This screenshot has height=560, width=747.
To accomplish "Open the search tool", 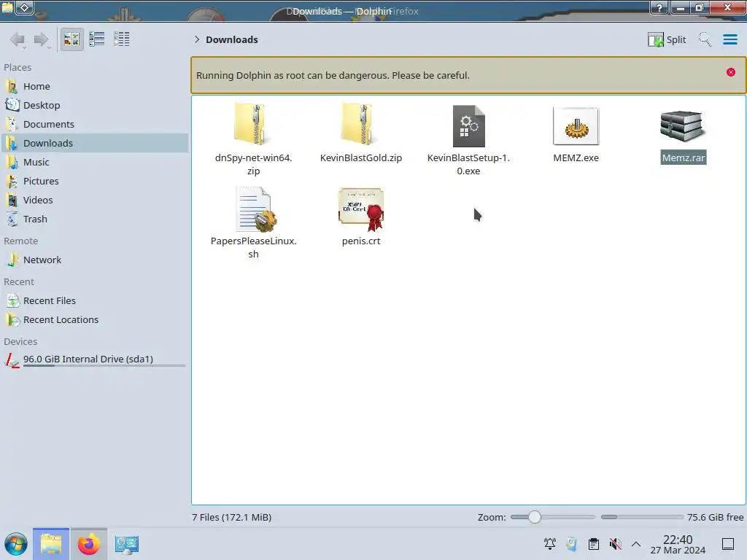I will point(705,39).
